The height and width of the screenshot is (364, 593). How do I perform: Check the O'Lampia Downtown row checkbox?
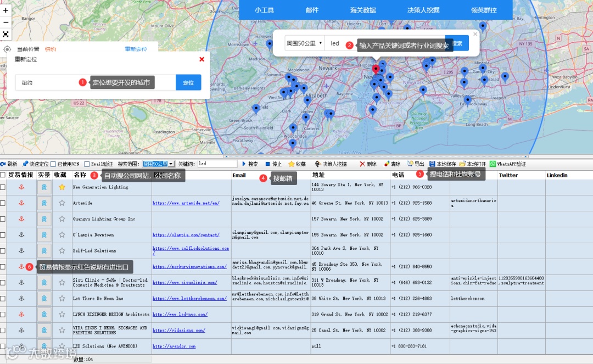[3, 235]
